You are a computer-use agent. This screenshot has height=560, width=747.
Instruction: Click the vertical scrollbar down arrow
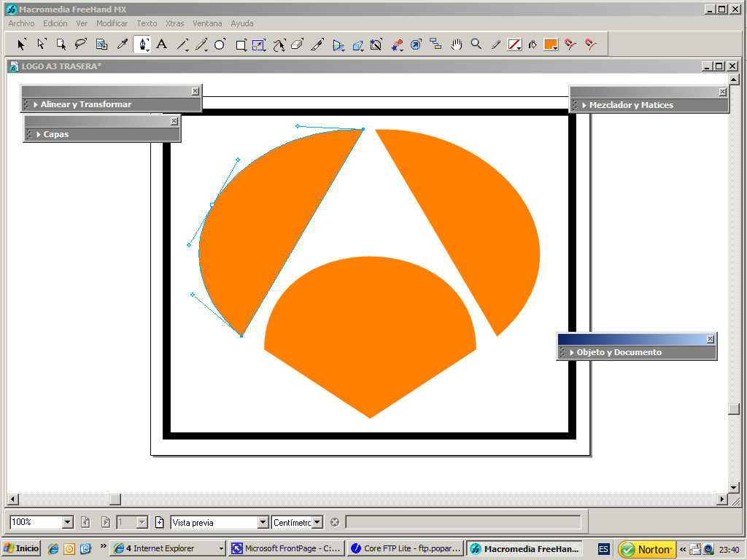[734, 488]
